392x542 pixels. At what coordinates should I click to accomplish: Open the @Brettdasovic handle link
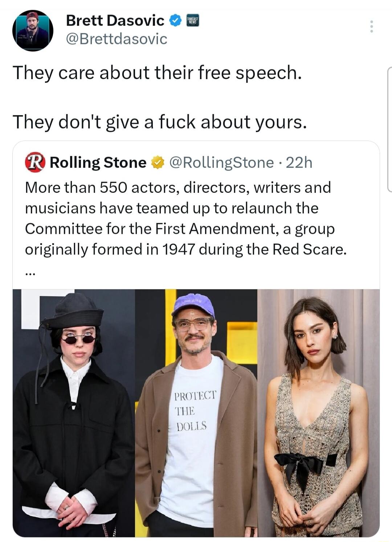point(117,39)
